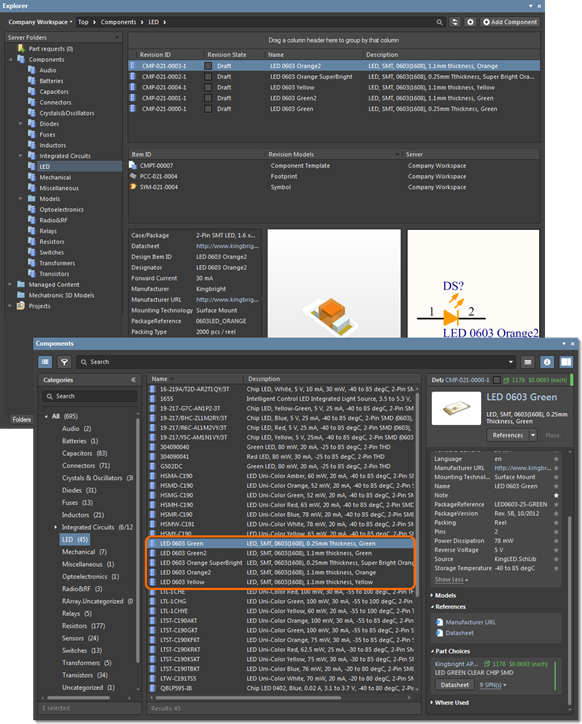Image resolution: width=582 pixels, height=724 pixels.
Task: Select the Audio folder icon in Server Folders
Action: pos(31,70)
